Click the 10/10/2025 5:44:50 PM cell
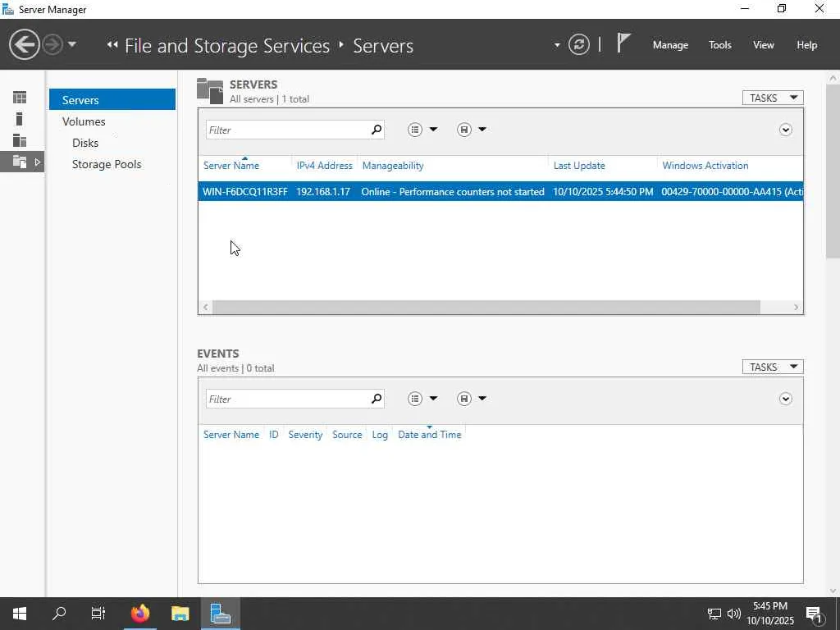This screenshot has width=840, height=630. (603, 192)
